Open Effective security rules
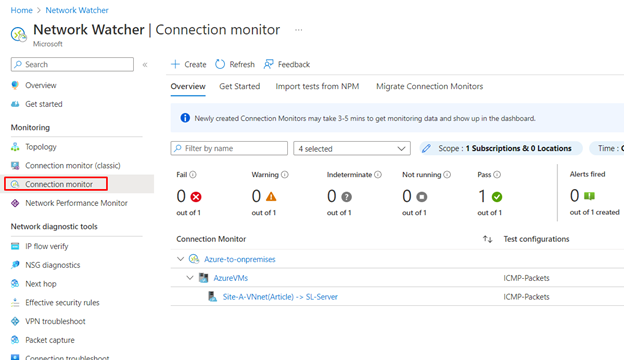Viewport: 624px width, 360px height. (62, 302)
